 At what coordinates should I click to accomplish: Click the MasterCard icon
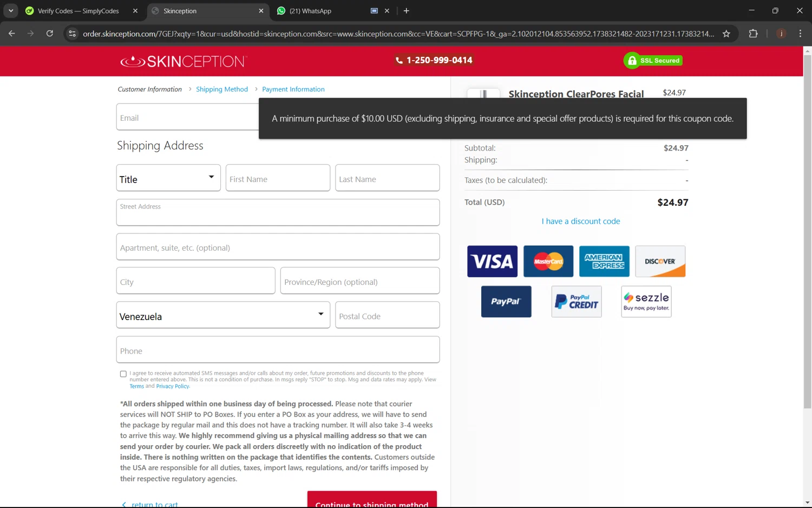[548, 262]
